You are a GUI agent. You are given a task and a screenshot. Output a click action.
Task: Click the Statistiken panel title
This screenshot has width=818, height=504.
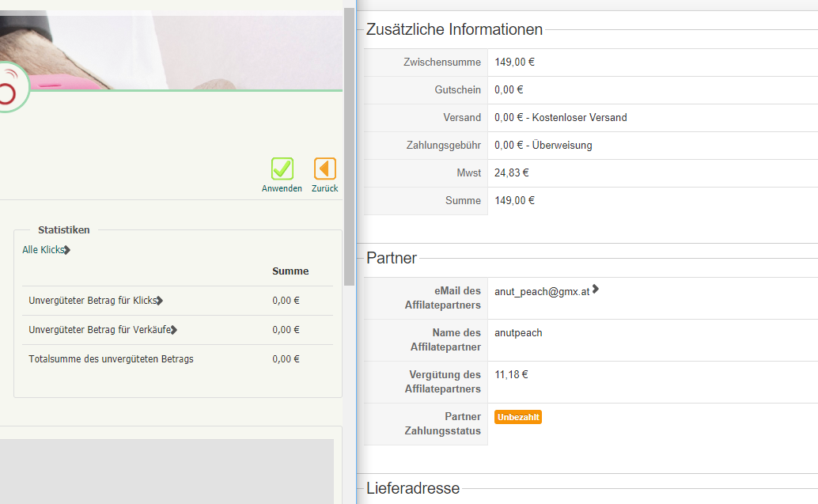tap(63, 230)
